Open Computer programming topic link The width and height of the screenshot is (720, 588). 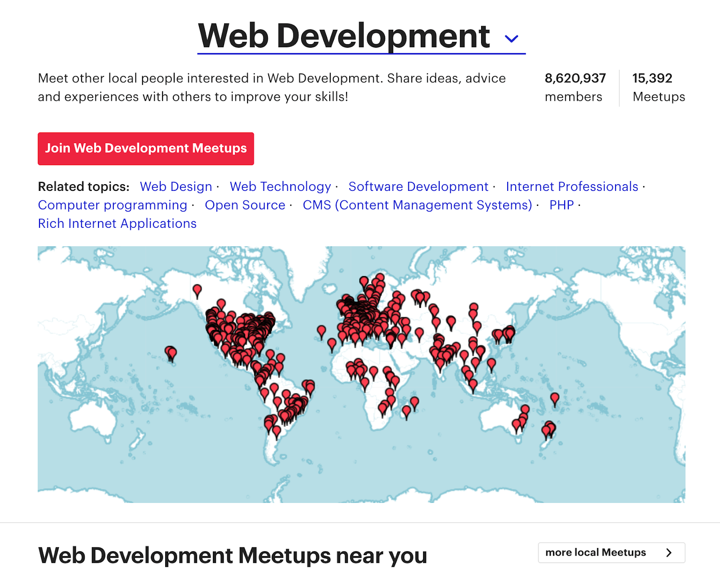tap(112, 205)
